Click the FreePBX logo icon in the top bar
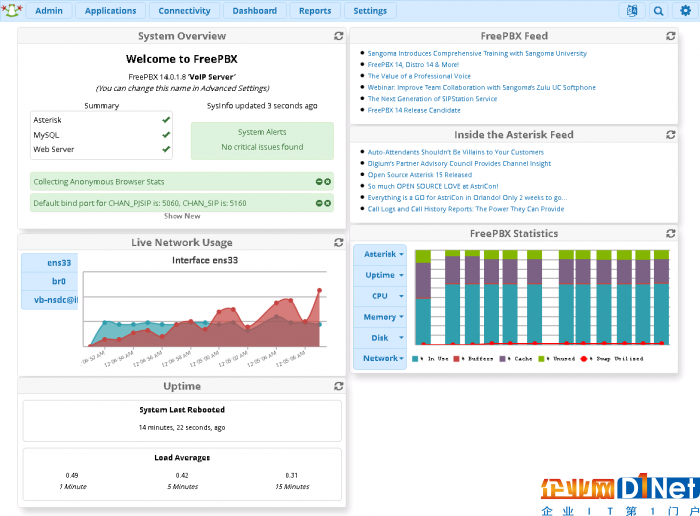The height and width of the screenshot is (516, 700). pyautogui.click(x=12, y=10)
